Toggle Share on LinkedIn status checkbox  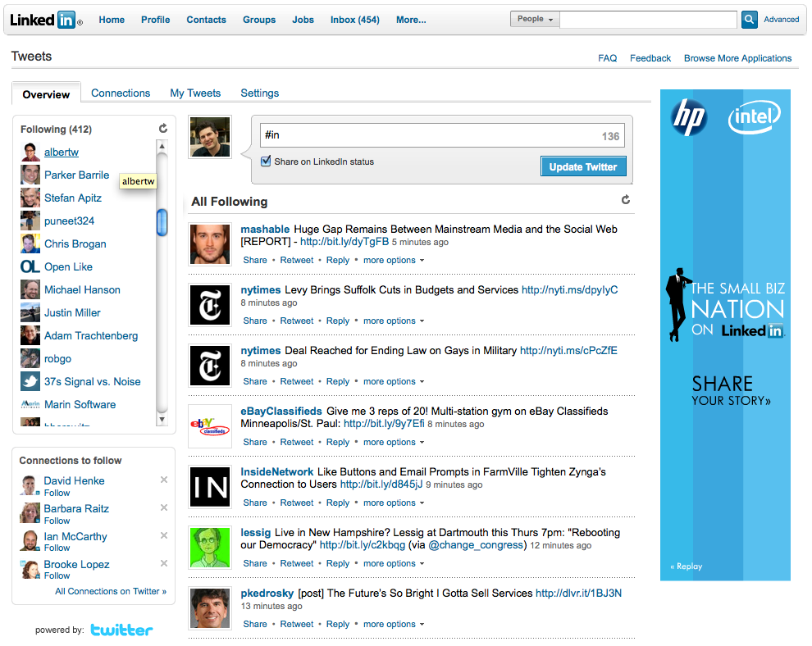pos(266,161)
